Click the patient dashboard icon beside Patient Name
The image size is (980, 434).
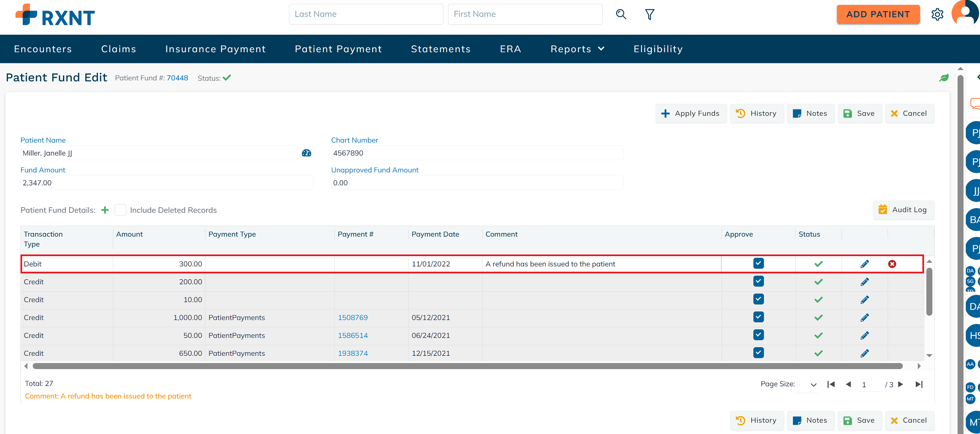click(x=307, y=153)
